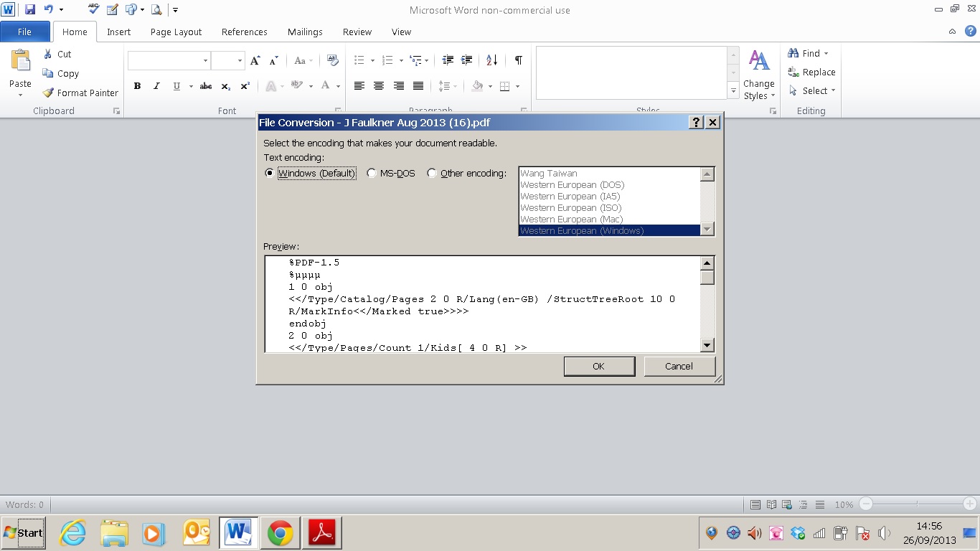
Task: Click the Replace button
Action: tap(812, 72)
